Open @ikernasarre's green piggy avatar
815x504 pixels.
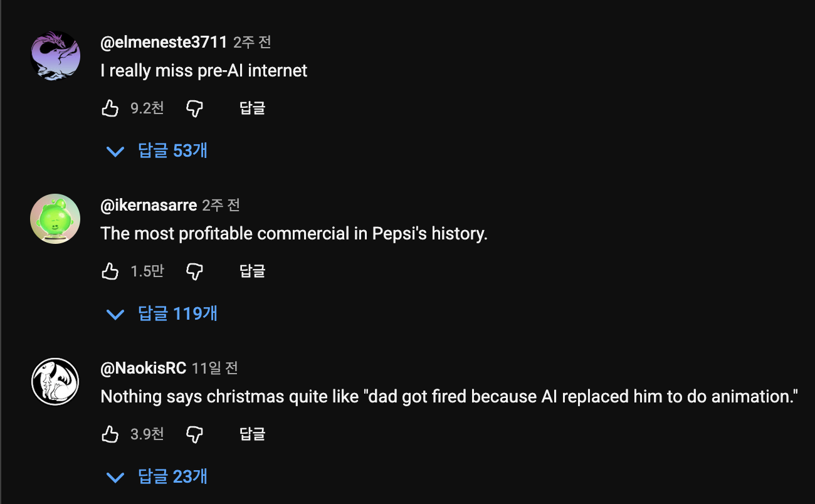pyautogui.click(x=55, y=218)
